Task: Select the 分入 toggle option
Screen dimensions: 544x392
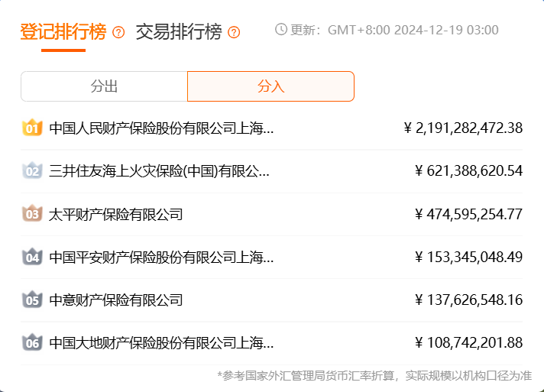Action: [x=270, y=86]
